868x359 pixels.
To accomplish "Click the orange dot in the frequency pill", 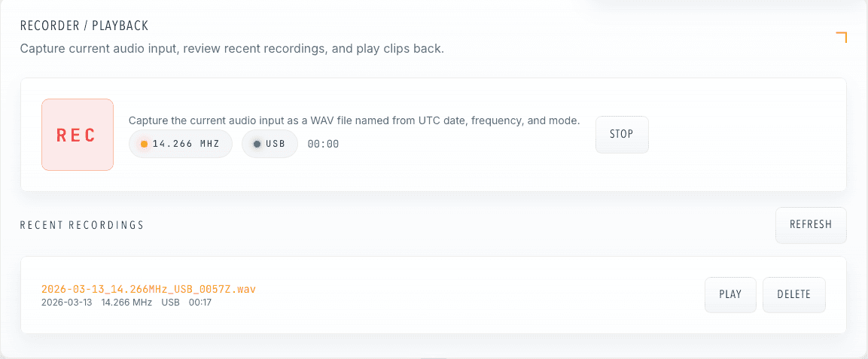I will (x=144, y=145).
